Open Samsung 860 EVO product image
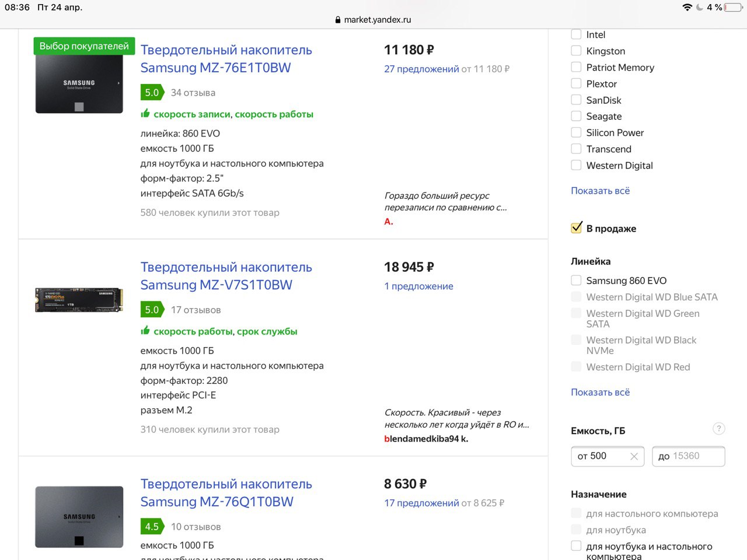 point(79,85)
